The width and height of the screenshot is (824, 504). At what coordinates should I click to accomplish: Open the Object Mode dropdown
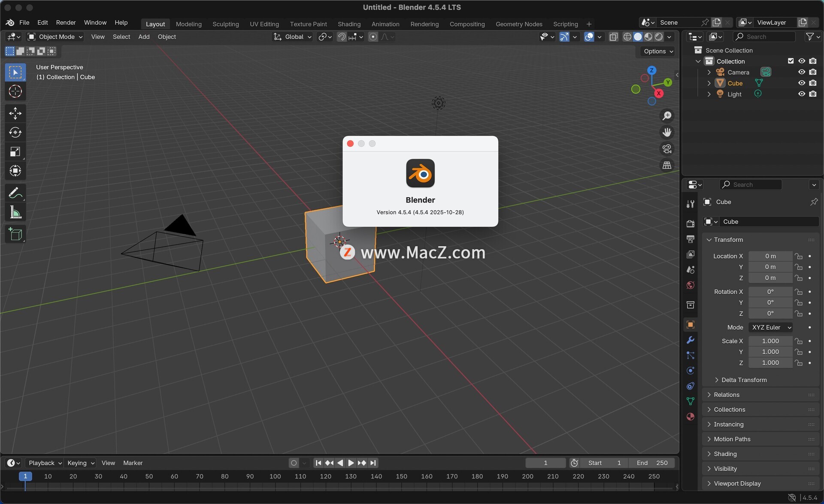[55, 37]
